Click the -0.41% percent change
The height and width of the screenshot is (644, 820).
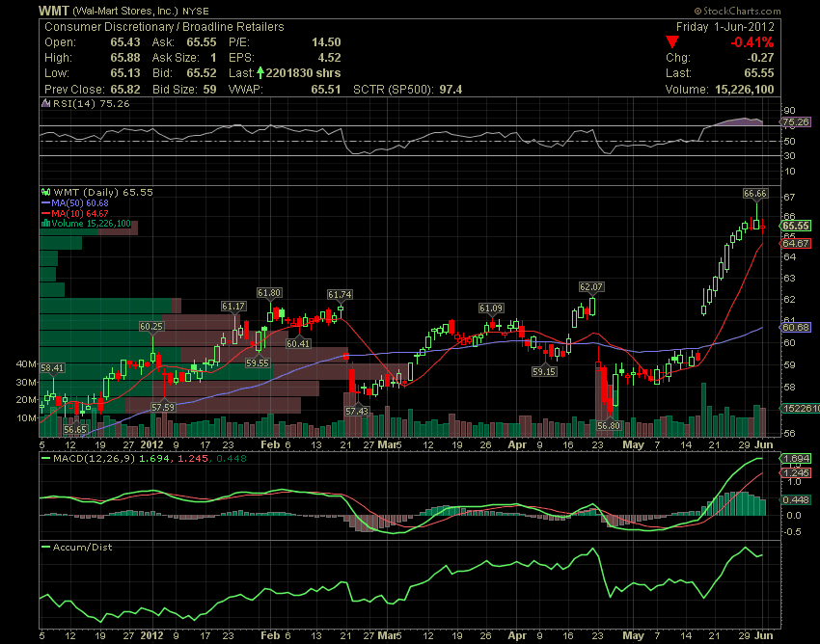(752, 42)
